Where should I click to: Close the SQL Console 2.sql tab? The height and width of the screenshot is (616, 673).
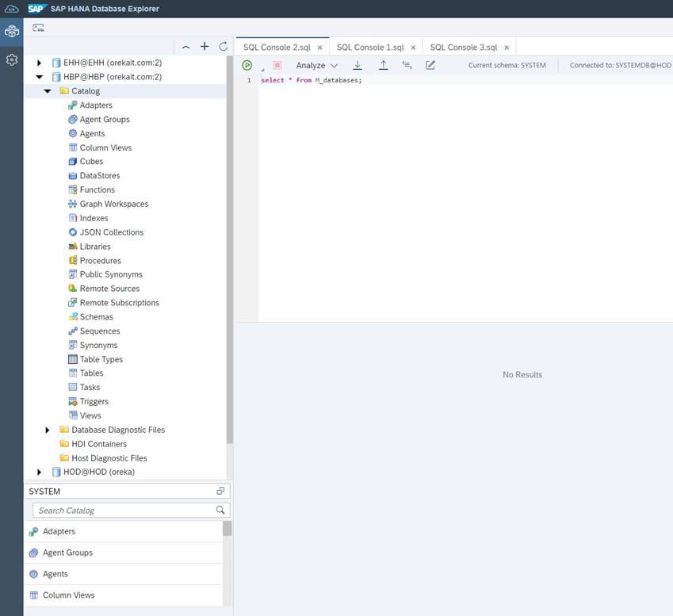tap(319, 48)
